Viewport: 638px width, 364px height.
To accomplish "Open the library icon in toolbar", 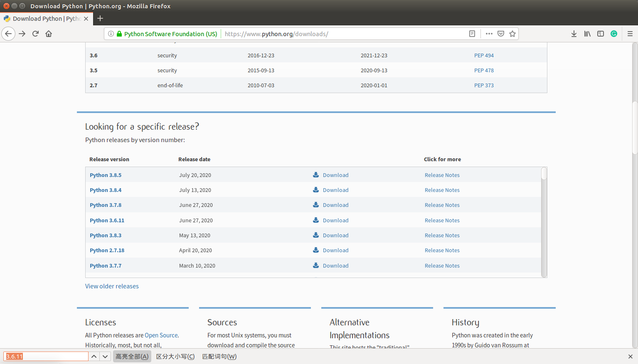I will (x=587, y=34).
